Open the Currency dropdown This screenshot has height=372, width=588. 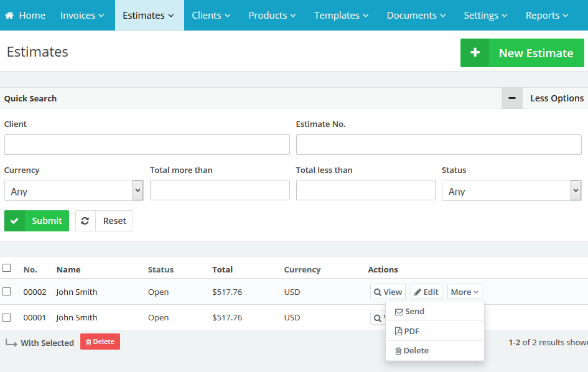pos(73,191)
